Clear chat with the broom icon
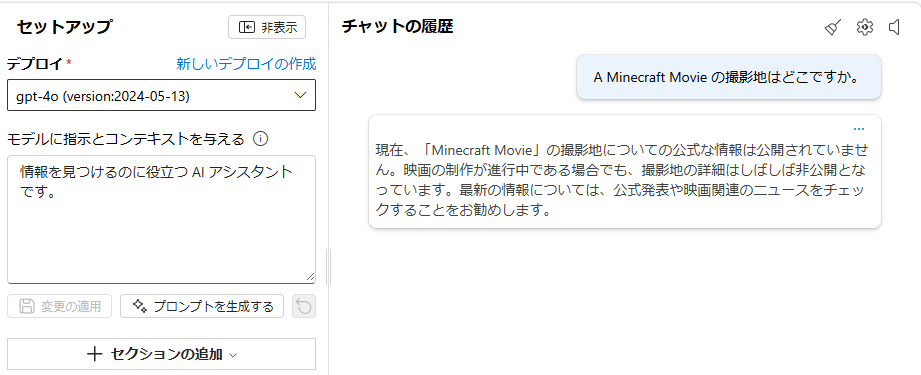This screenshot has height=375, width=921. coord(833,27)
